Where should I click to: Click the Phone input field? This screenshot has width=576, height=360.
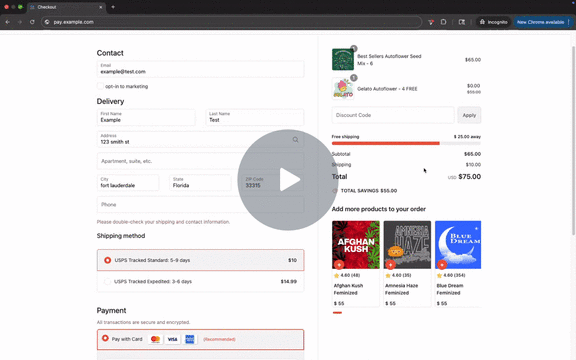201,205
